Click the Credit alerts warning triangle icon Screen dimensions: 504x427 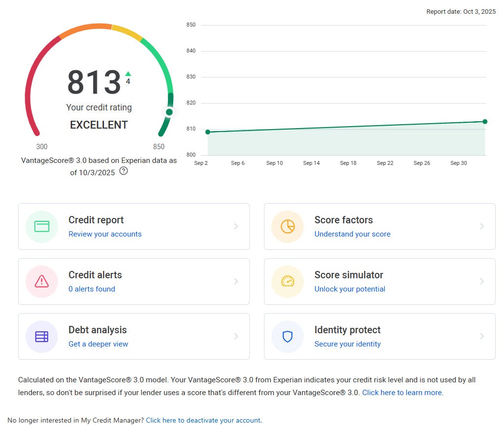click(42, 281)
